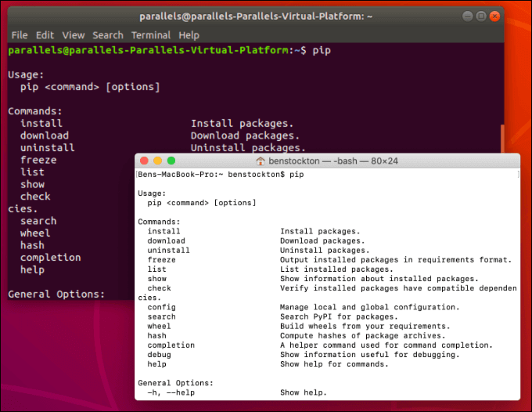Click 'list' command in macOS terminal

pyautogui.click(x=156, y=269)
